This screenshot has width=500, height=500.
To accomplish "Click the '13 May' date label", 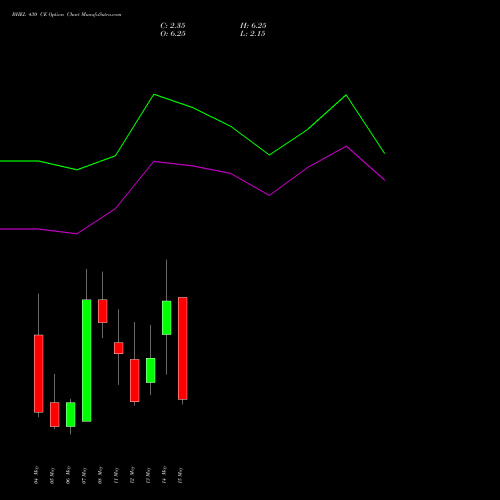I will pos(148,475).
